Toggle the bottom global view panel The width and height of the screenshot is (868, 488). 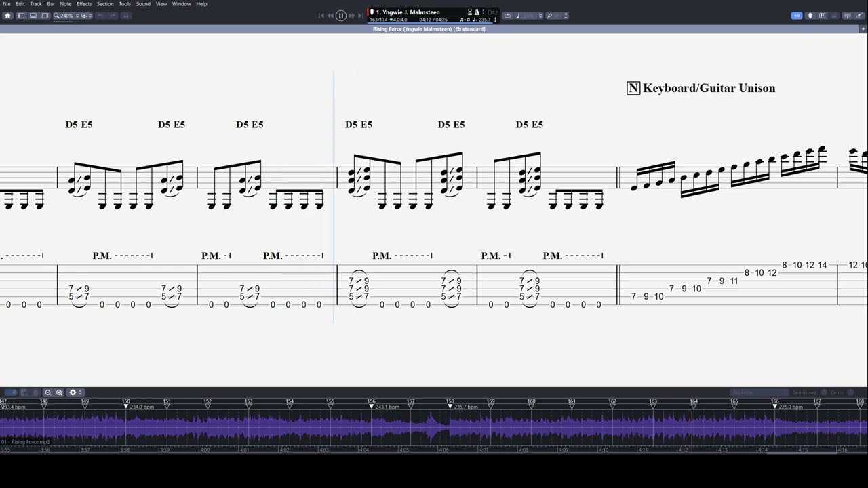point(33,16)
